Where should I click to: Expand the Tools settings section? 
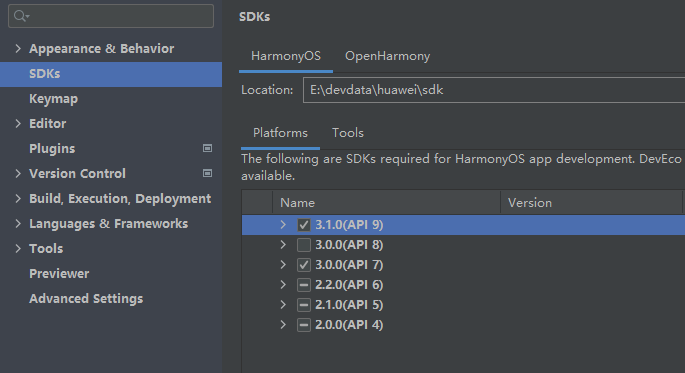(18, 249)
